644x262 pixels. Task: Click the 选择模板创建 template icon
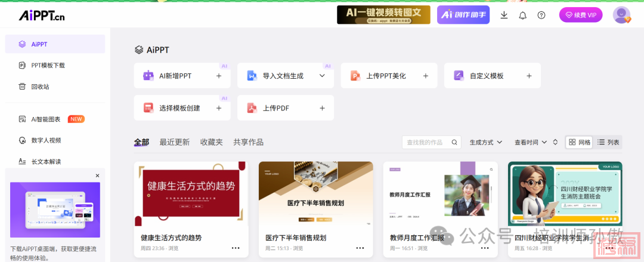click(x=148, y=108)
